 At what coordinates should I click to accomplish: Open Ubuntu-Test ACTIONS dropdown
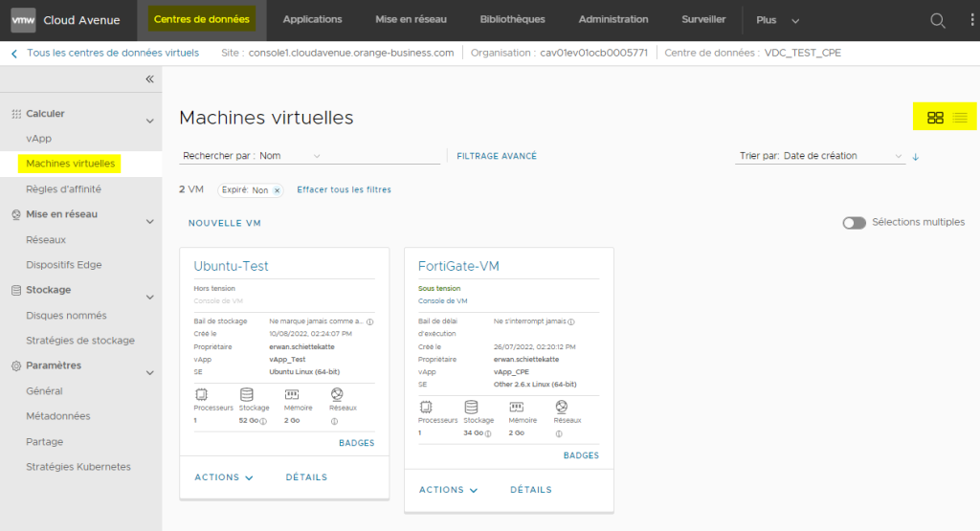click(x=224, y=477)
